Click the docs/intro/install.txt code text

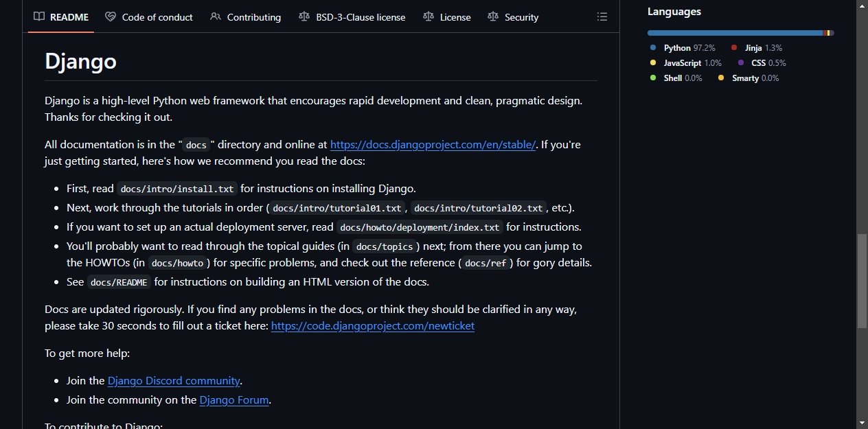pyautogui.click(x=178, y=189)
